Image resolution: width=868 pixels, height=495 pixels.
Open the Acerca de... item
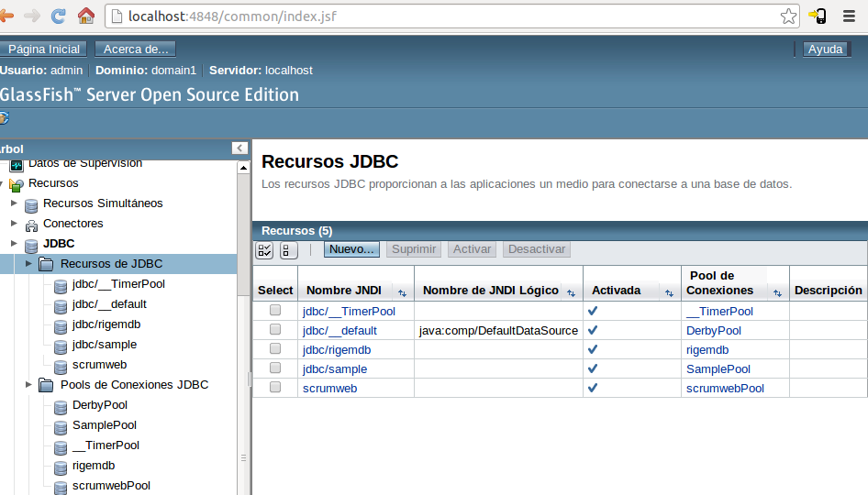pyautogui.click(x=136, y=49)
